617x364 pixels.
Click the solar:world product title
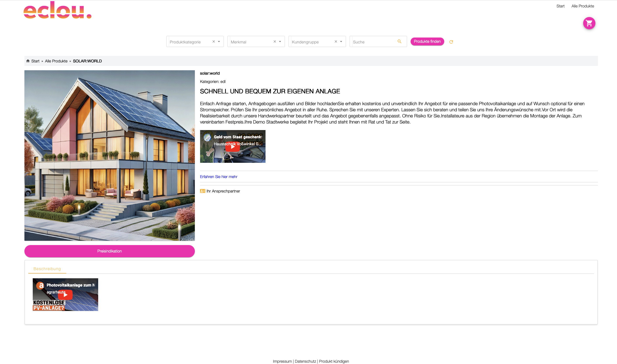(x=210, y=73)
